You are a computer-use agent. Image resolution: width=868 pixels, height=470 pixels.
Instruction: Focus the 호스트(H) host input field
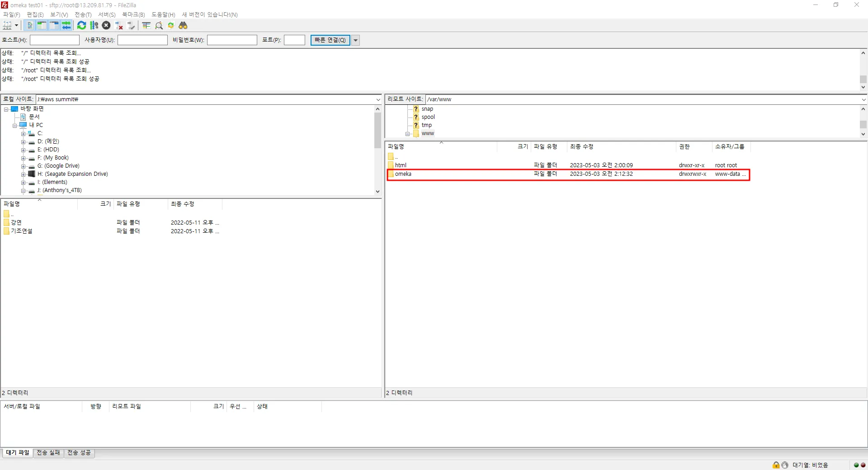click(55, 40)
